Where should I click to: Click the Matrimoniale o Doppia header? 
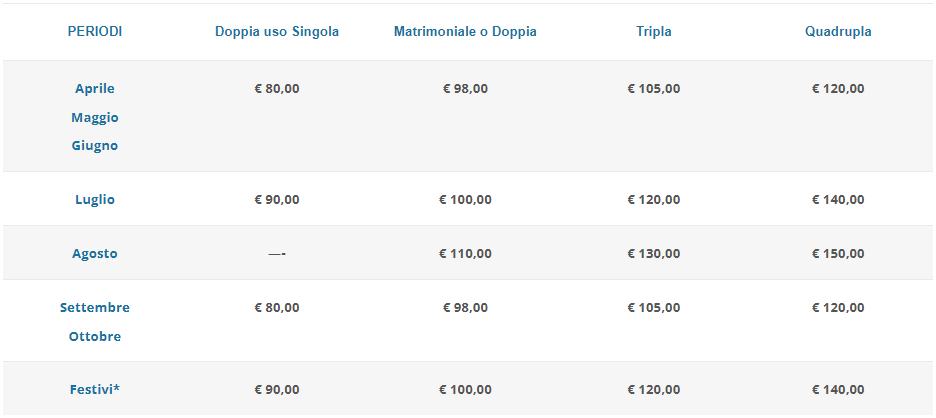(x=465, y=32)
